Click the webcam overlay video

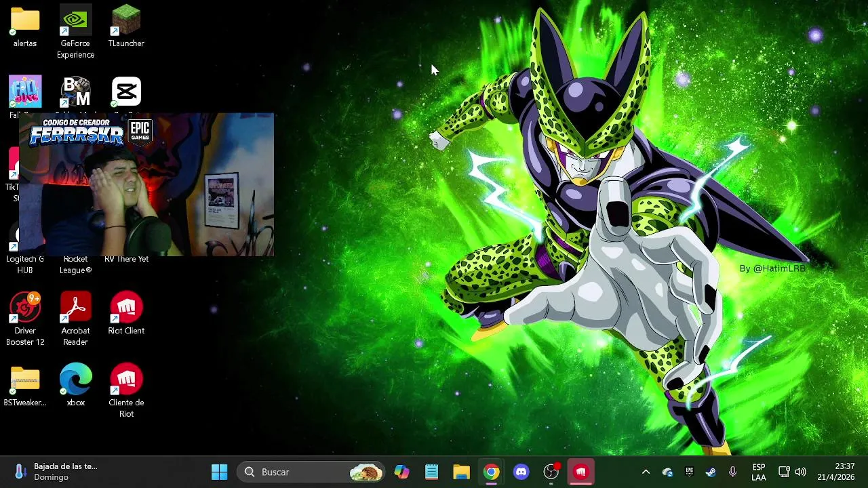(x=146, y=184)
